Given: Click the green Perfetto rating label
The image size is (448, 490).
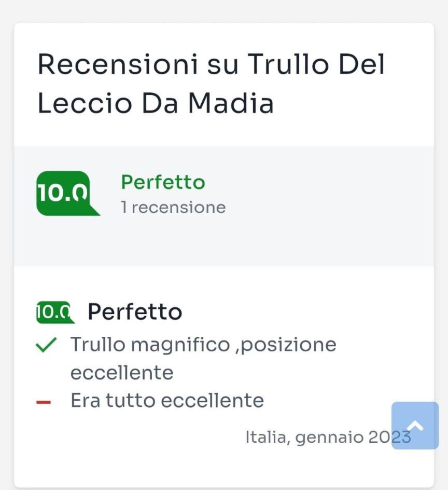Looking at the screenshot, I should coord(163,182).
